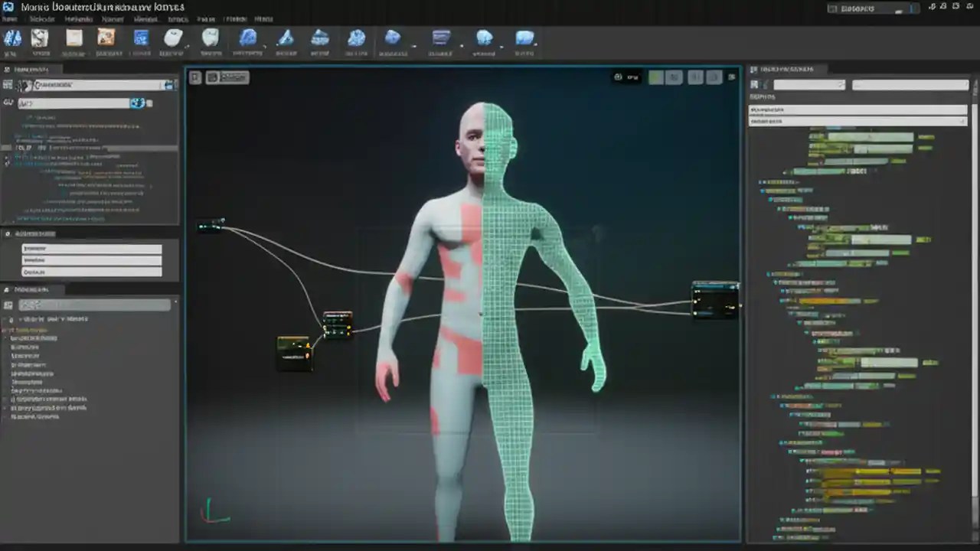
Task: Open the class settings icon on the toolbar
Action: (x=211, y=38)
